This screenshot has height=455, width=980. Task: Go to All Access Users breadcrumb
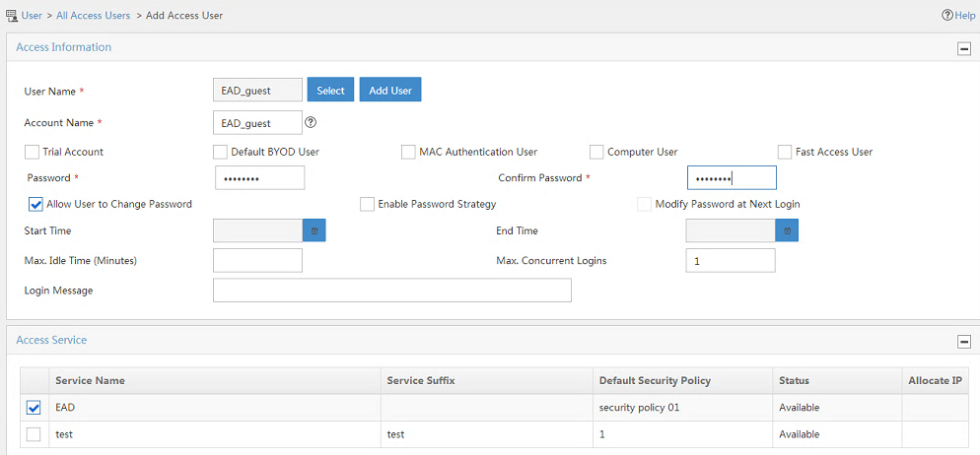[93, 15]
